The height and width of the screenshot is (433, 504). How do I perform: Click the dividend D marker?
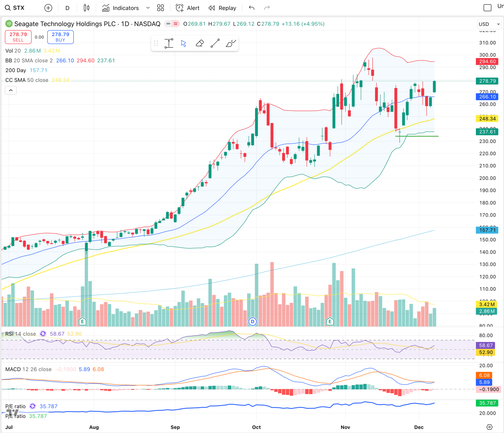pyautogui.click(x=253, y=321)
